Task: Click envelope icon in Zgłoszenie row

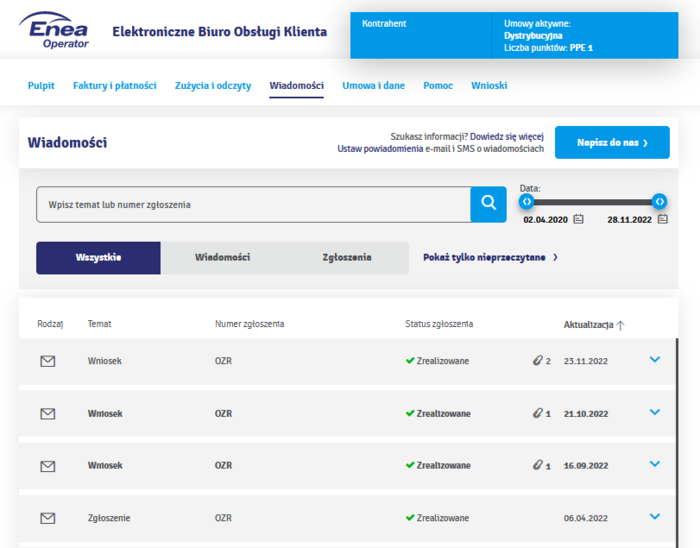Action: click(x=48, y=518)
